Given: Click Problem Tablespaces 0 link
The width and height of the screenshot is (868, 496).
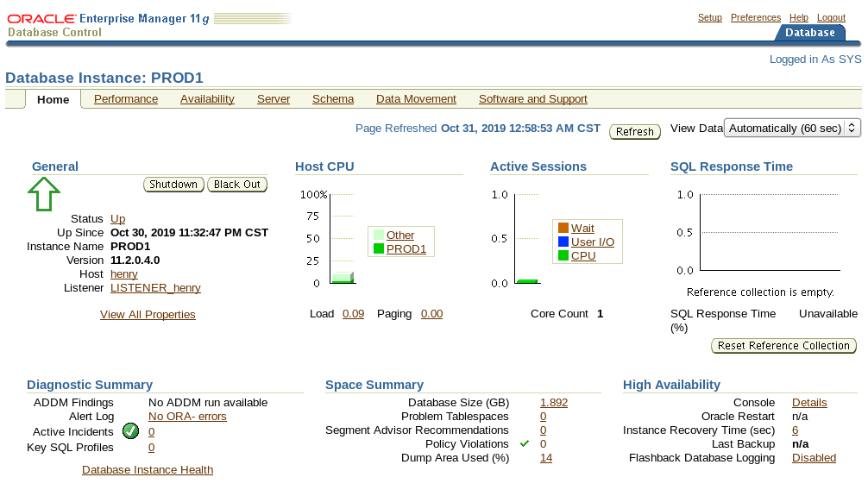Looking at the screenshot, I should 543,417.
